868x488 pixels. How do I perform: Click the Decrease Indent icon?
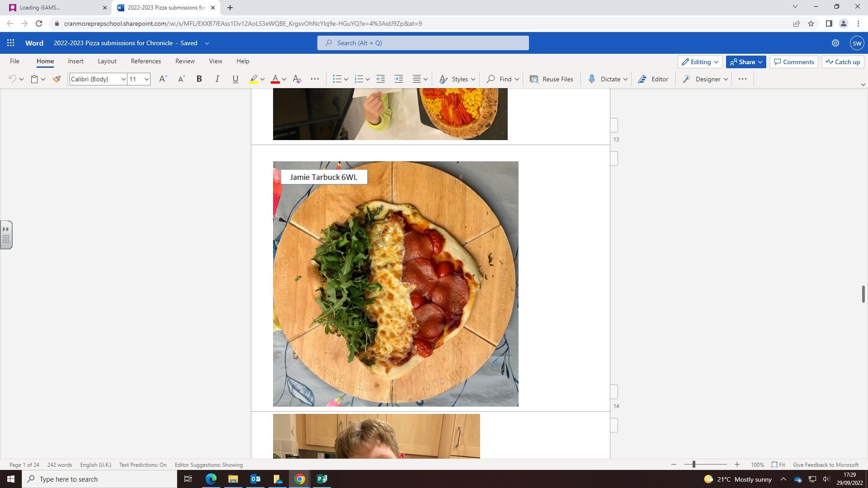381,79
